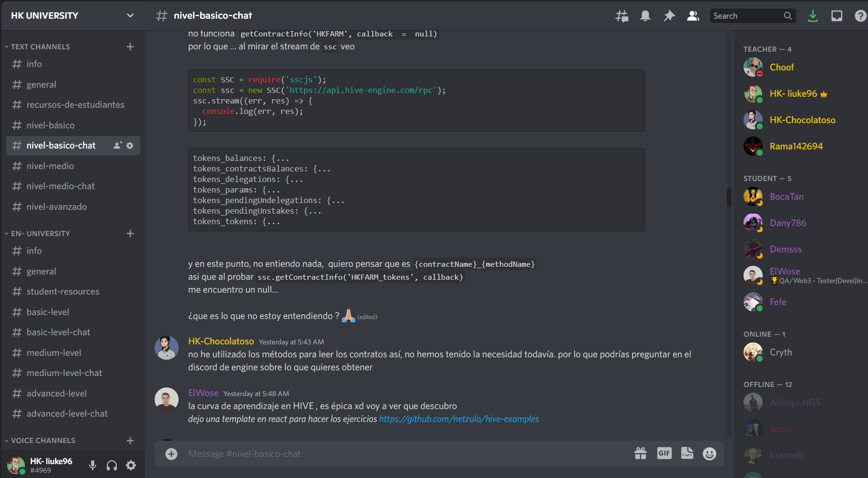The height and width of the screenshot is (478, 868).
Task: Click the green download apps icon
Action: 813,16
